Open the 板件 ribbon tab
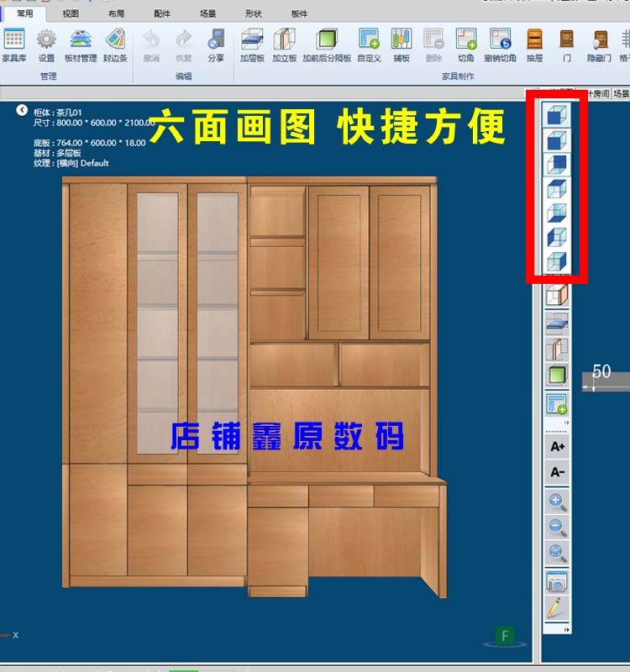Image resolution: width=630 pixels, height=672 pixels. tap(299, 14)
